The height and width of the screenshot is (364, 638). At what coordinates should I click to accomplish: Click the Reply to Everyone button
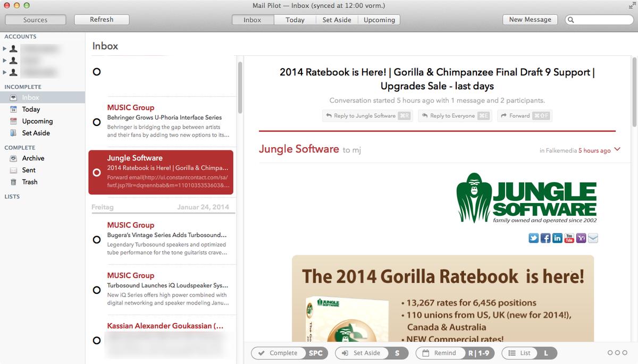coord(455,116)
